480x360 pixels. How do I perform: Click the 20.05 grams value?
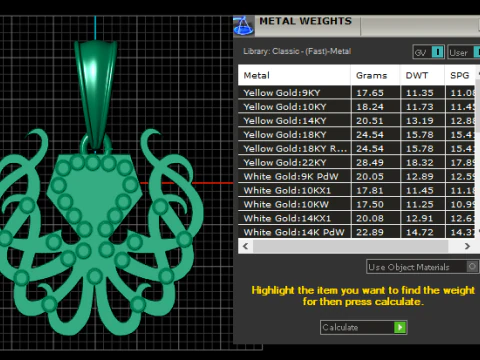pos(370,177)
